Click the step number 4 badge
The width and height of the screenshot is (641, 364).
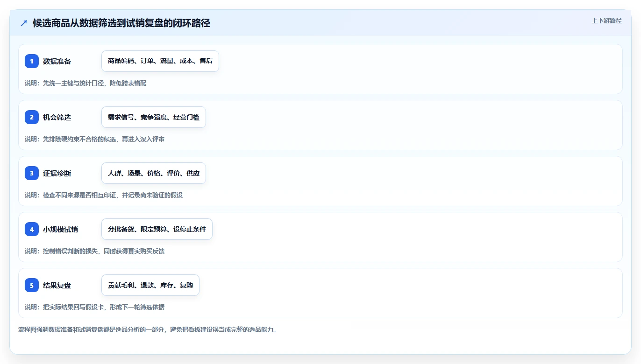click(x=32, y=229)
